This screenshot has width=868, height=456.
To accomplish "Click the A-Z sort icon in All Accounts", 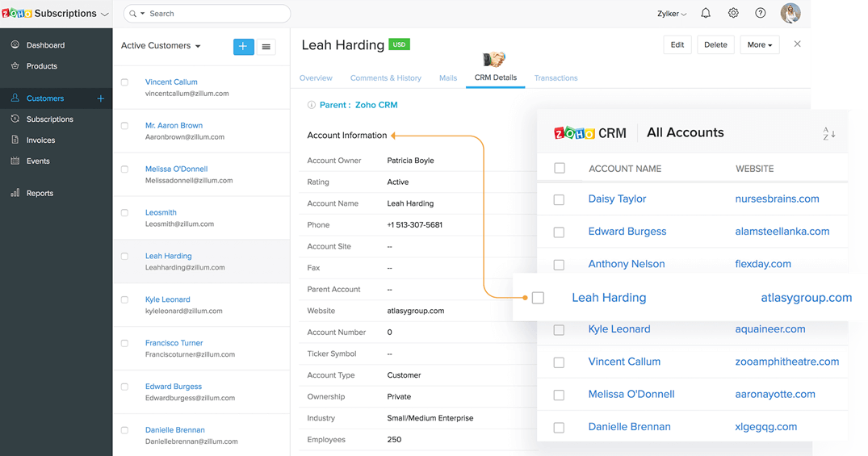I will (x=828, y=133).
